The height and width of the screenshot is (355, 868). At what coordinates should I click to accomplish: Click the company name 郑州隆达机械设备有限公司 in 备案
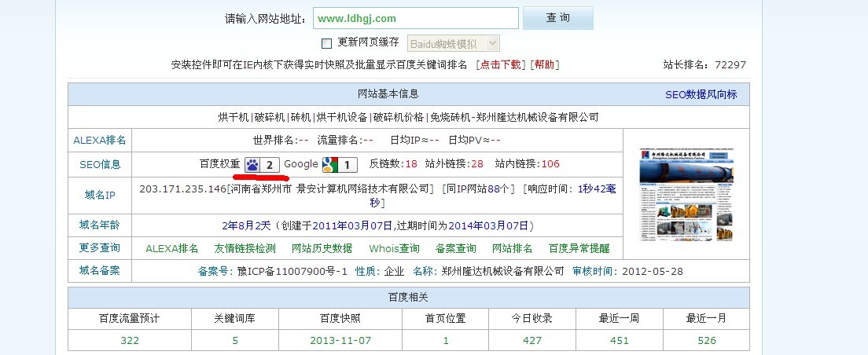(x=502, y=272)
